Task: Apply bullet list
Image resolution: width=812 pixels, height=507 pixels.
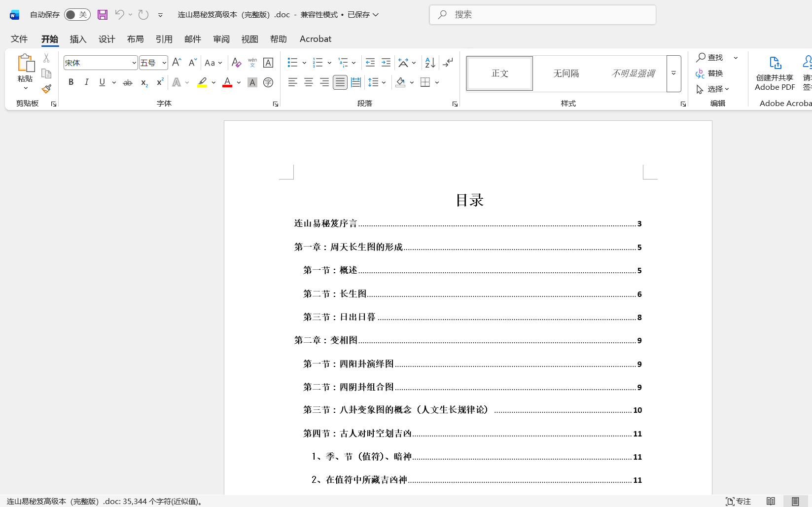Action: point(293,63)
